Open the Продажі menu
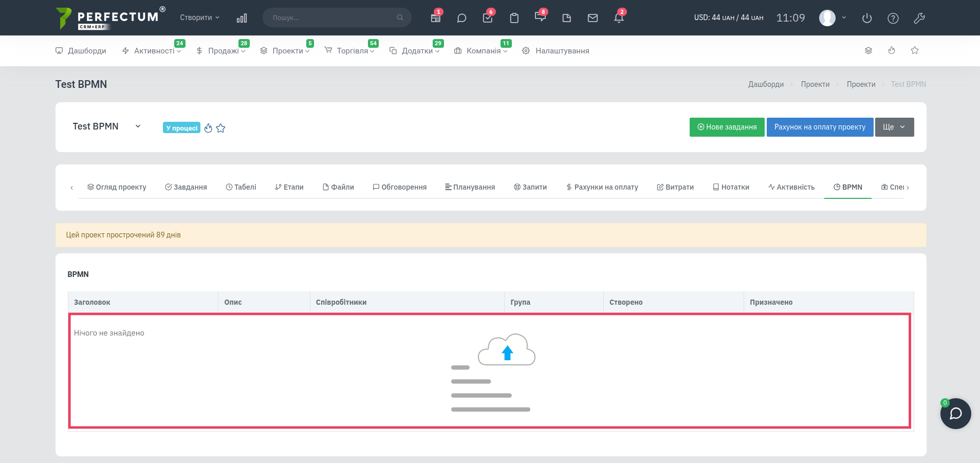Screen dimensions: 980x463 [x=221, y=51]
